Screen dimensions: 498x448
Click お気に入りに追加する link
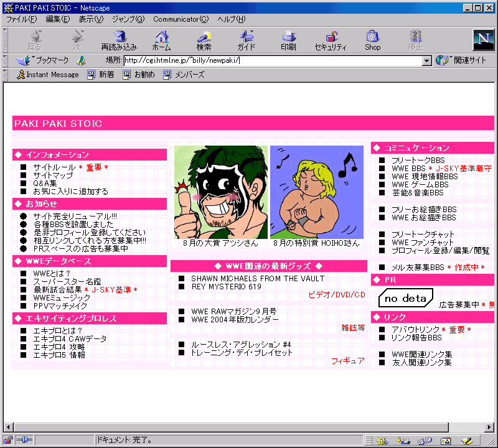pos(70,192)
